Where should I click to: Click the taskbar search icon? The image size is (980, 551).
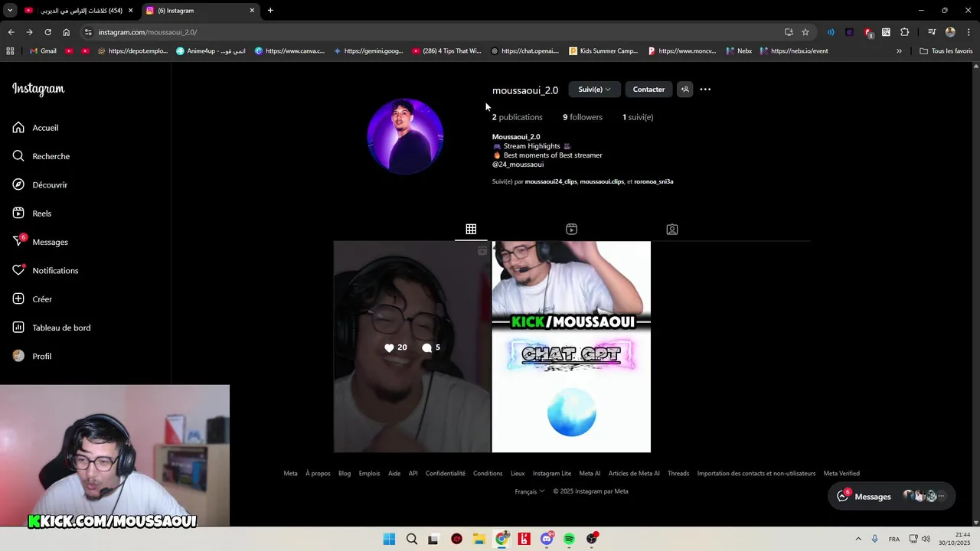[412, 539]
